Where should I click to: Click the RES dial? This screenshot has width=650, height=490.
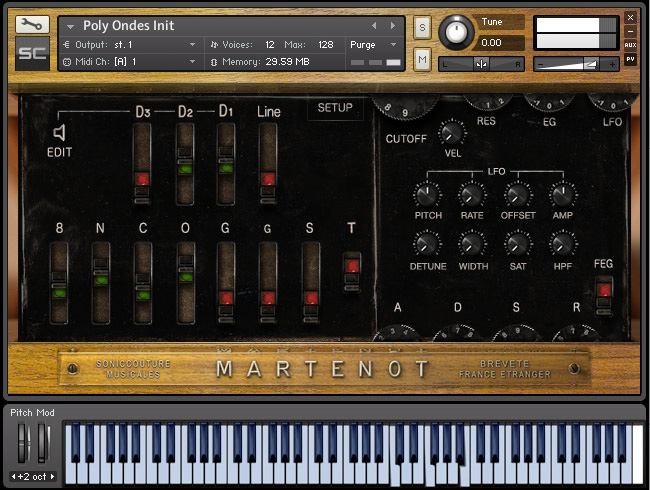(x=488, y=102)
